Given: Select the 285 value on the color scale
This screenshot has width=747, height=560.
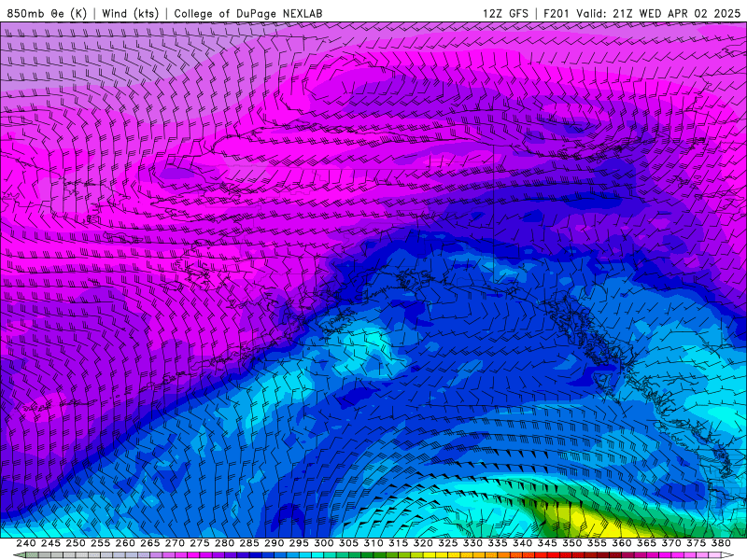Looking at the screenshot, I should pos(249,543).
